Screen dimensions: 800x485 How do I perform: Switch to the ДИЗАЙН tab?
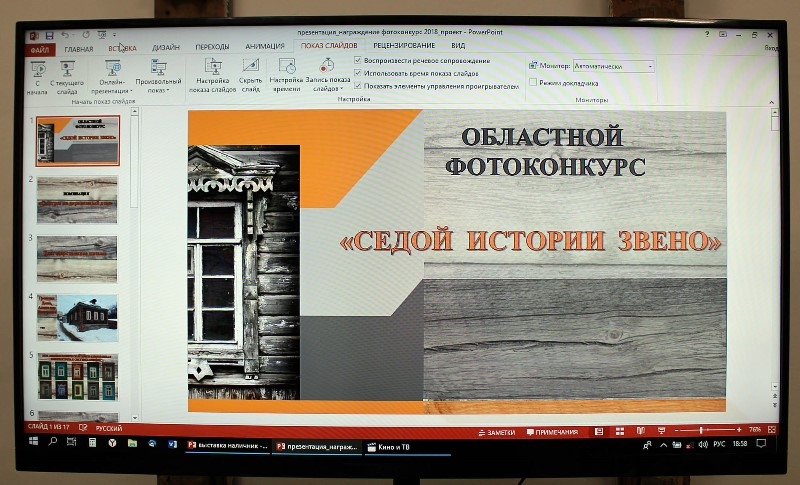166,47
